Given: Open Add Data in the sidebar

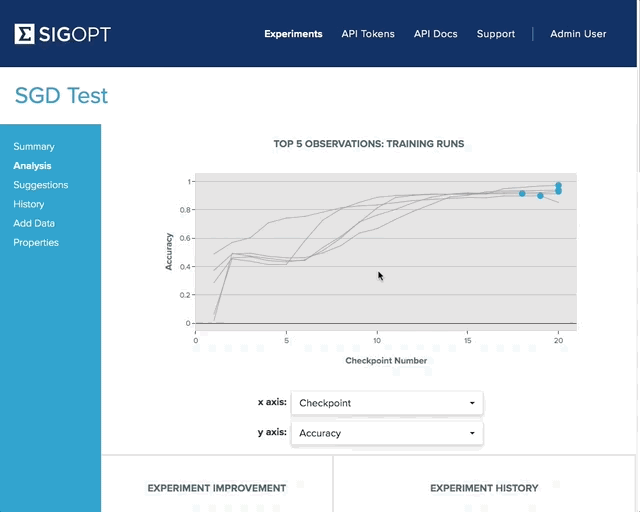Looking at the screenshot, I should pos(34,223).
